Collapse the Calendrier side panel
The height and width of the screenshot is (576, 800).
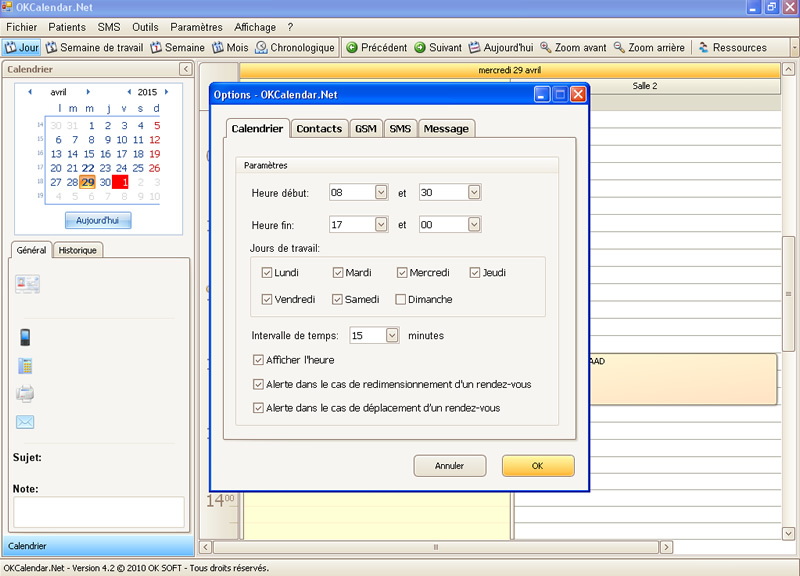pyautogui.click(x=186, y=69)
